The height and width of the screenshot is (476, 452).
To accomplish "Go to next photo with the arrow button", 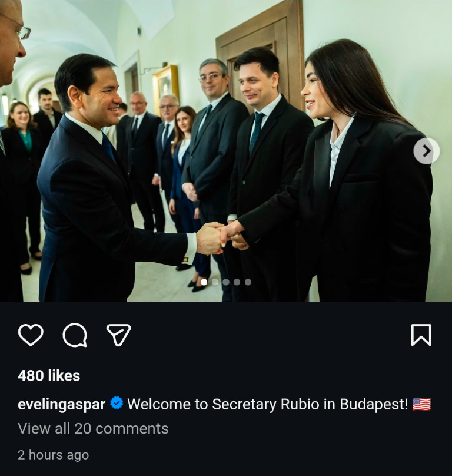I will (x=426, y=151).
